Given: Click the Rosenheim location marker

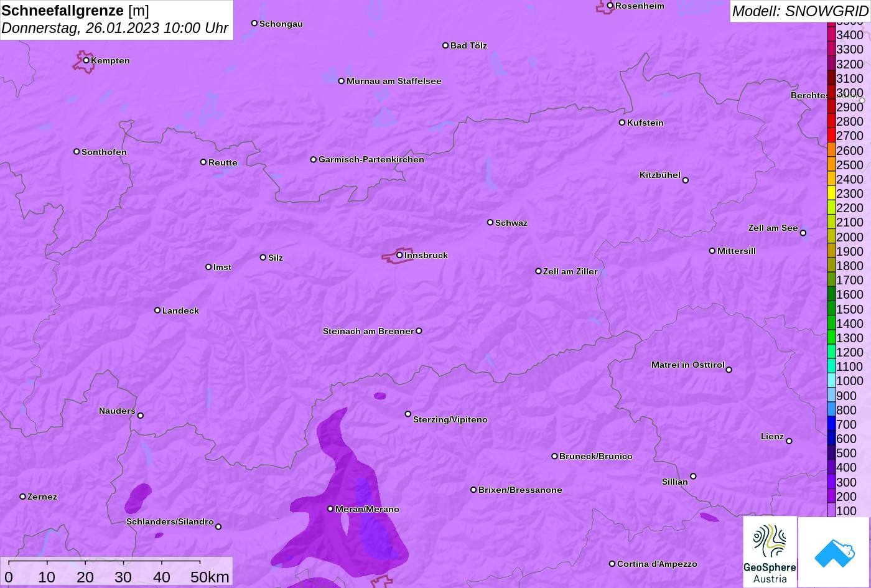Looking at the screenshot, I should 610,6.
